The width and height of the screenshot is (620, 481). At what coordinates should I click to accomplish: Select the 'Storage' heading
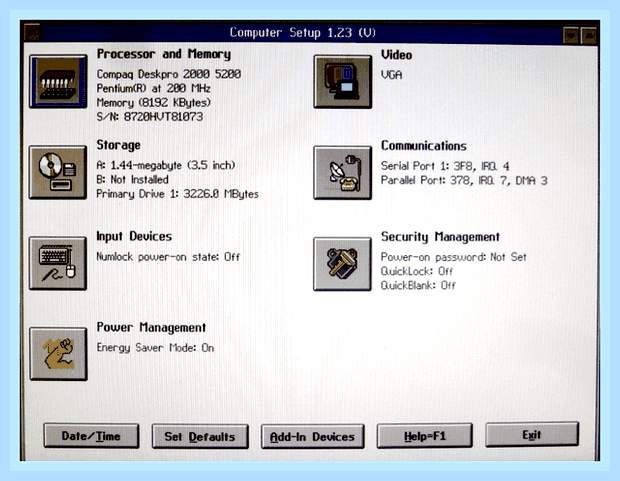tap(119, 145)
